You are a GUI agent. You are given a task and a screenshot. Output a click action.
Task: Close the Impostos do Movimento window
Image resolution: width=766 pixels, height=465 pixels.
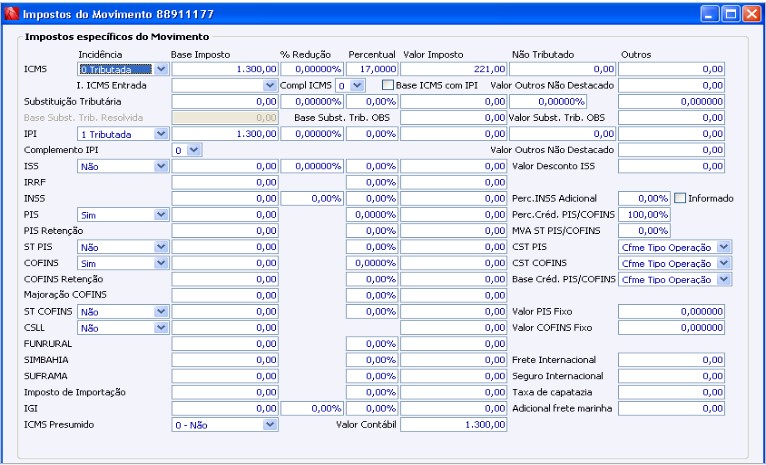pos(752,14)
